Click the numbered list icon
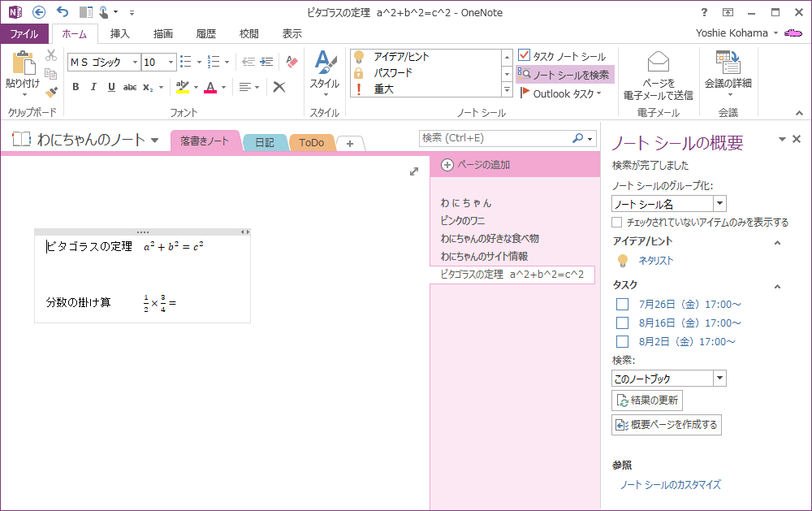The width and height of the screenshot is (812, 511). (214, 62)
